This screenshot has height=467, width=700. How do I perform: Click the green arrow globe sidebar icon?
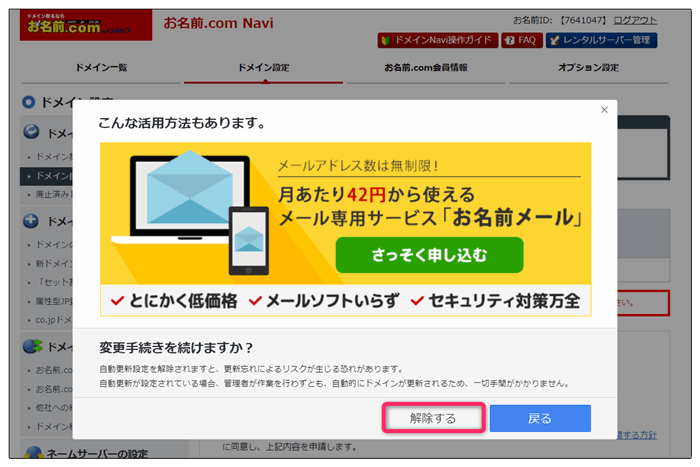32,346
